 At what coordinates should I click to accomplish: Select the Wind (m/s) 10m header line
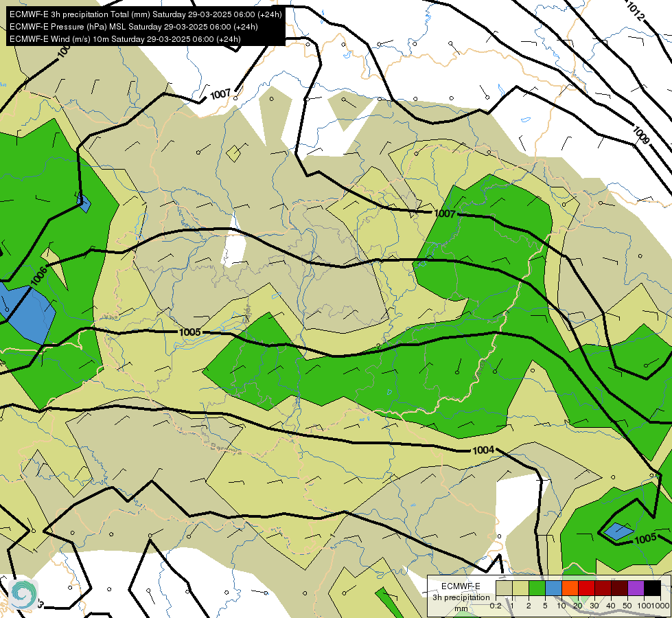125,39
